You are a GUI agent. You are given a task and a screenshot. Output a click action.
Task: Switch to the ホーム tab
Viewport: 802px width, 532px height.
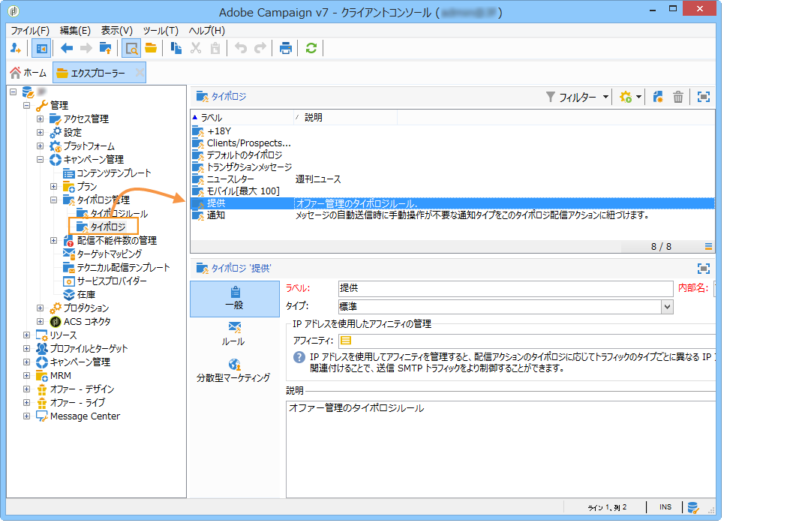tap(29, 73)
